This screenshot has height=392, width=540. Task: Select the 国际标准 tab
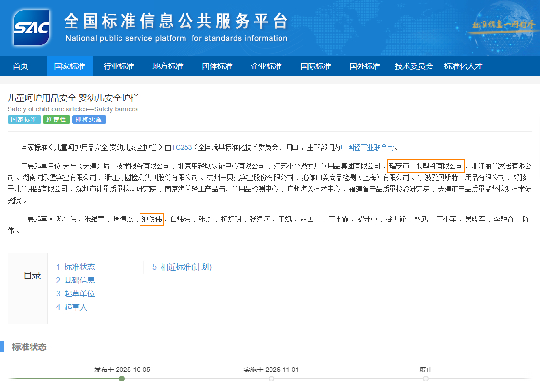coord(315,66)
